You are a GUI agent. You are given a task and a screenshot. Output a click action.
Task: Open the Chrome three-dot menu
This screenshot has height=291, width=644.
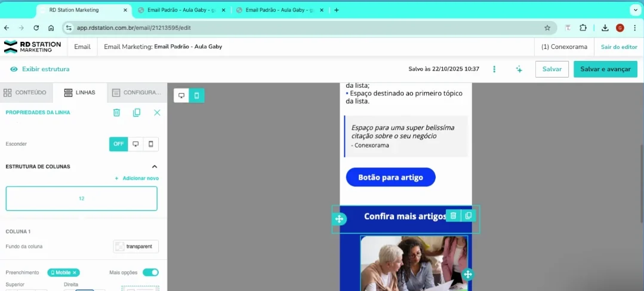[636, 28]
